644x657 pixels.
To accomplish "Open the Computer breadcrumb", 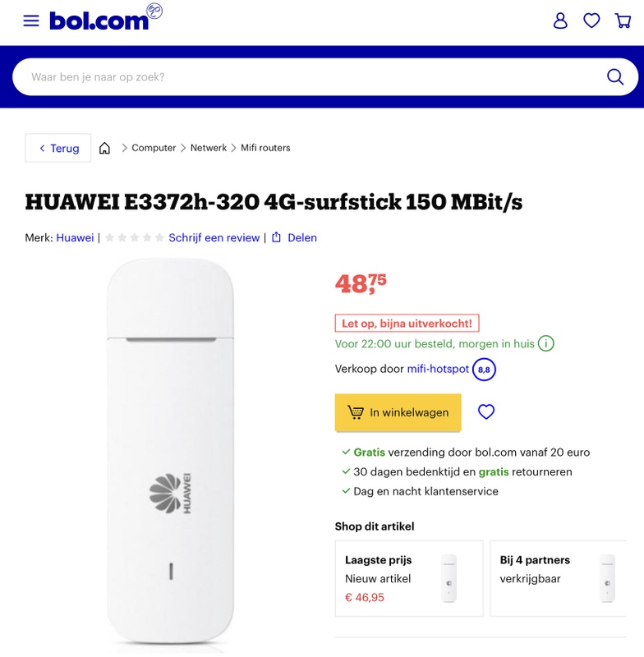I will pyautogui.click(x=154, y=148).
